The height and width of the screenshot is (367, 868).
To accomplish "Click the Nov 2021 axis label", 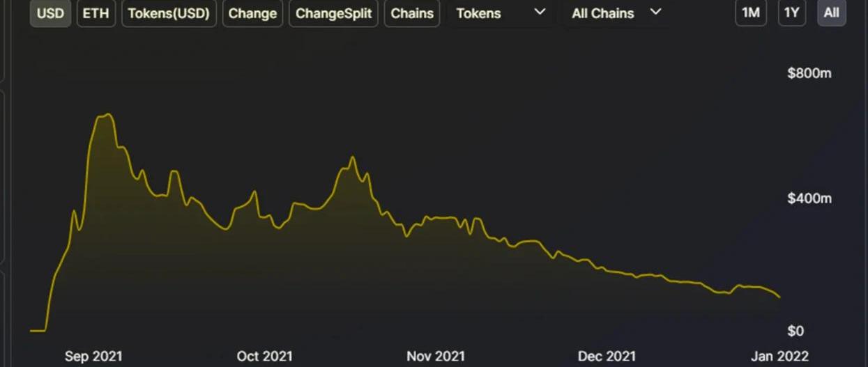I will click(436, 356).
